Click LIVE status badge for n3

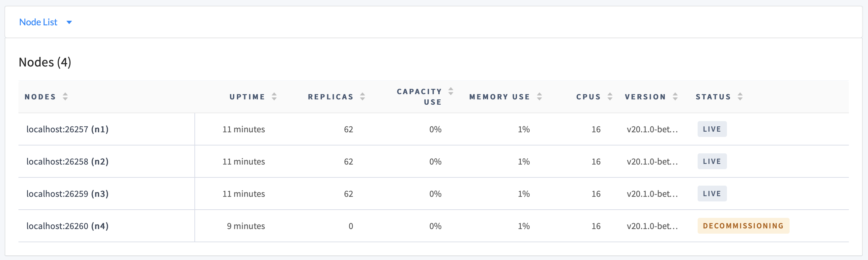(712, 194)
